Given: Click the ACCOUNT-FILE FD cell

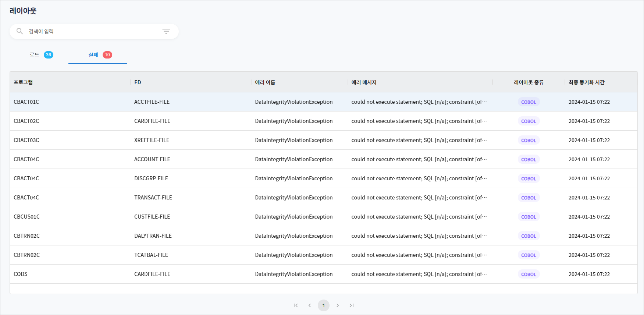Looking at the screenshot, I should tap(152, 159).
